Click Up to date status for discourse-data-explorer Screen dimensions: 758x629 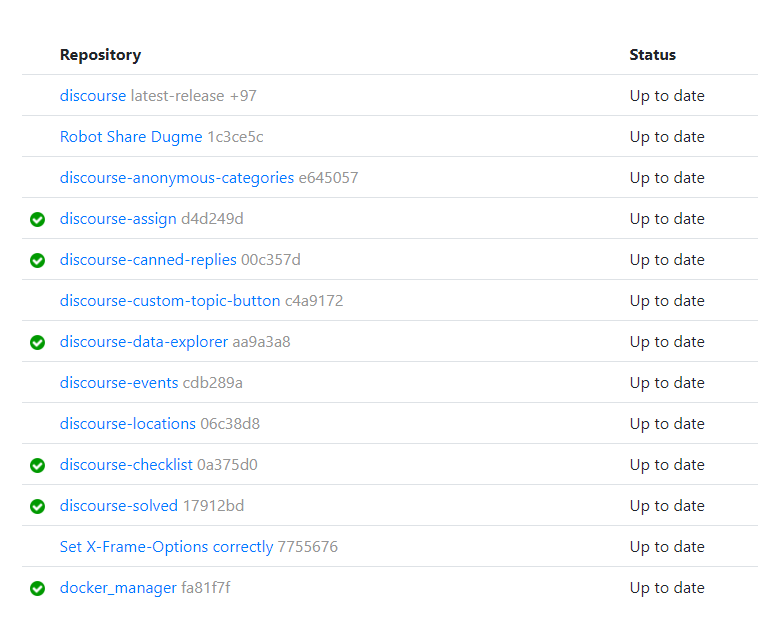(667, 342)
